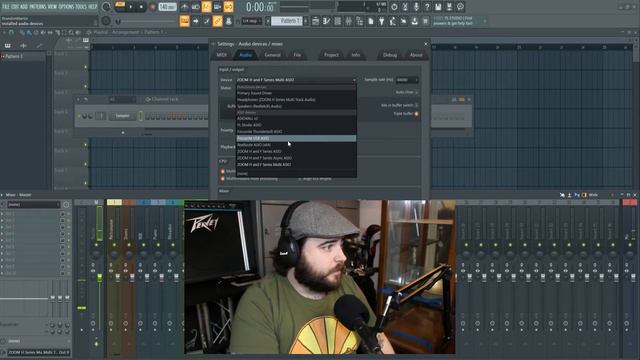Open the FILE menu
This screenshot has width=640, height=360.
[x=6, y=7]
